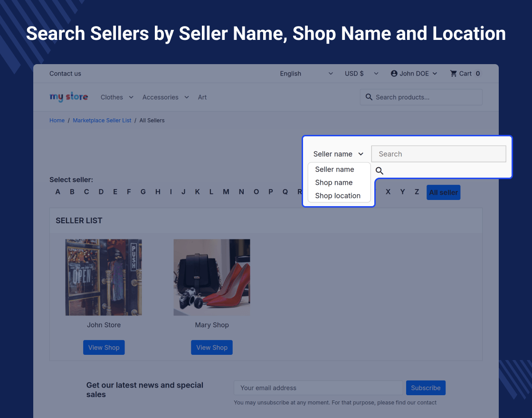Click in the Search products field
This screenshot has width=532, height=418.
pos(421,97)
